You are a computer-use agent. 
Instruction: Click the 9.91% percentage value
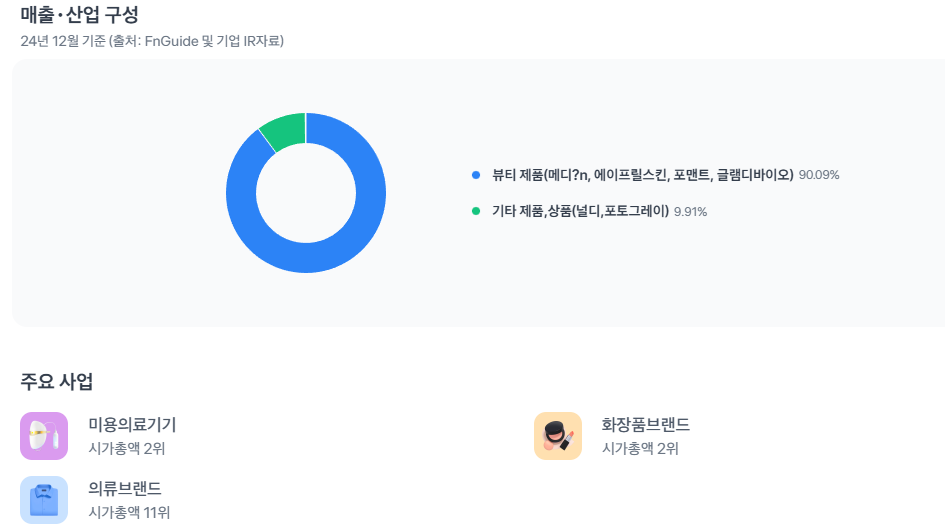(691, 211)
